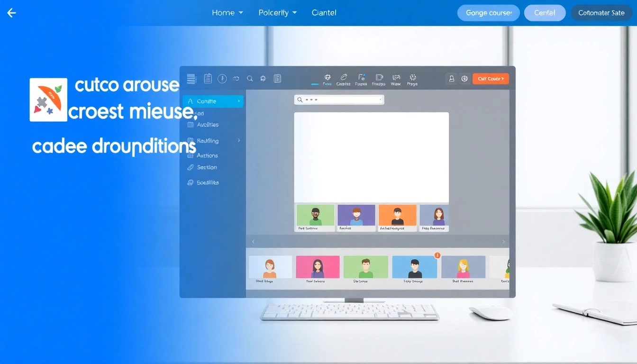Open the Polcerity dropdown menu
637x364 pixels.
[277, 13]
